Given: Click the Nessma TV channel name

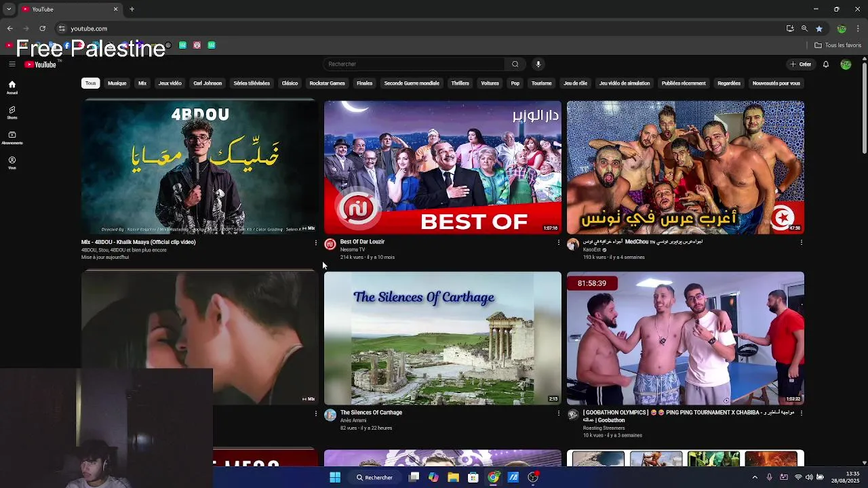Looking at the screenshot, I should coord(353,249).
